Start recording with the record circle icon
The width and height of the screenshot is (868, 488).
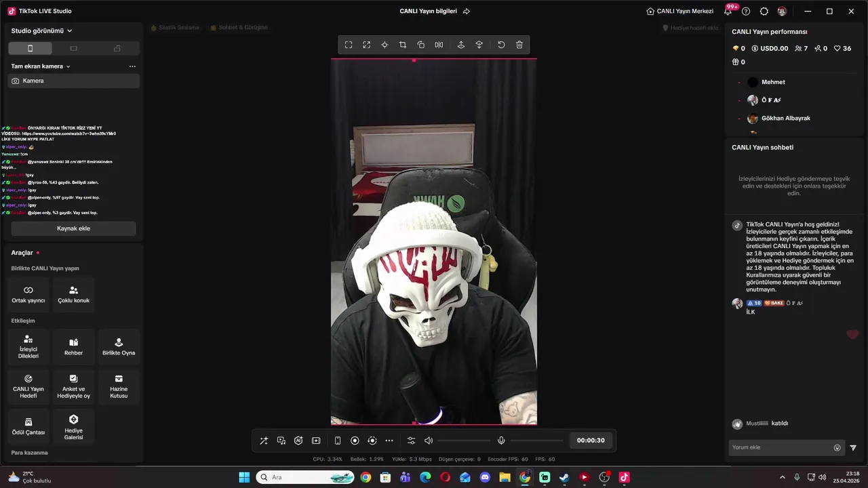(355, 441)
